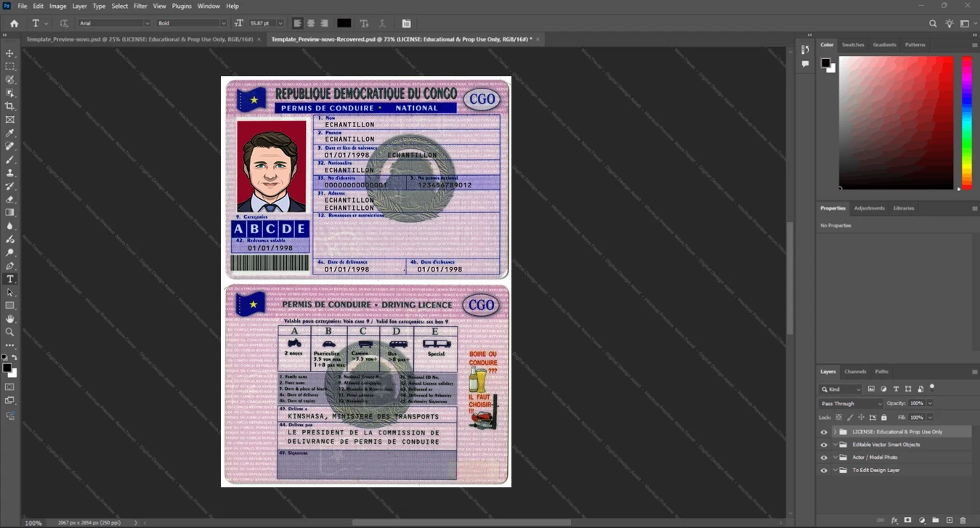Select the Hand tool
This screenshot has width=980, height=528.
[x=10, y=318]
